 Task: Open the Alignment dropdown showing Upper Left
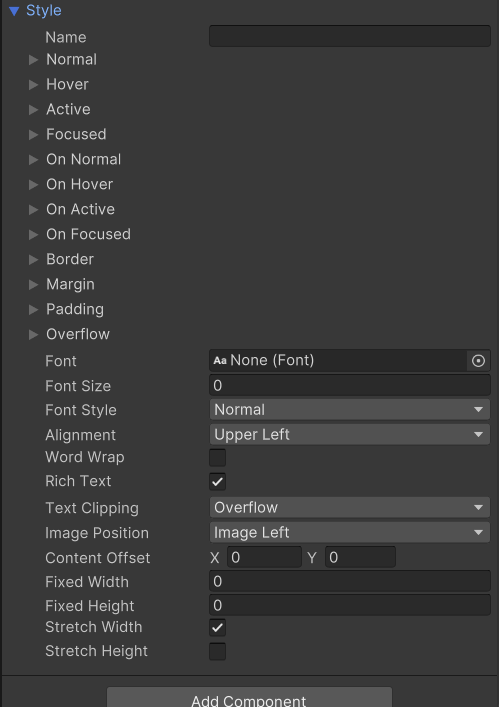tap(350, 435)
